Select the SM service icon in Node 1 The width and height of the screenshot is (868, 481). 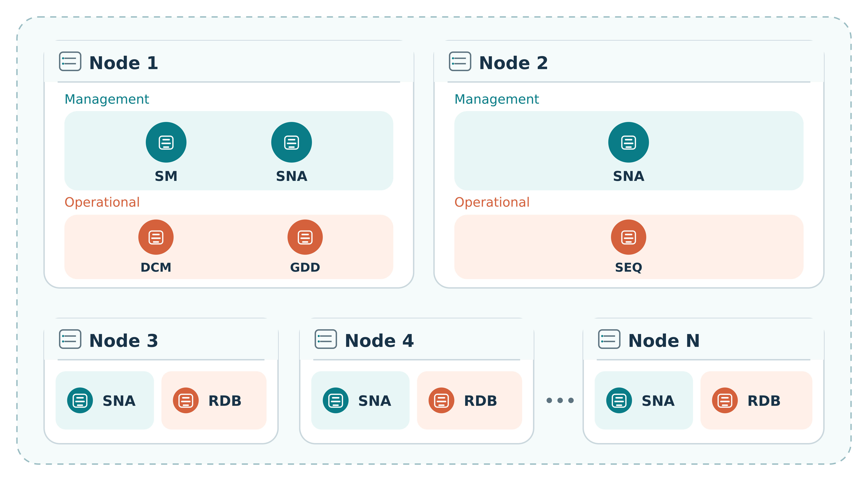coord(166,142)
